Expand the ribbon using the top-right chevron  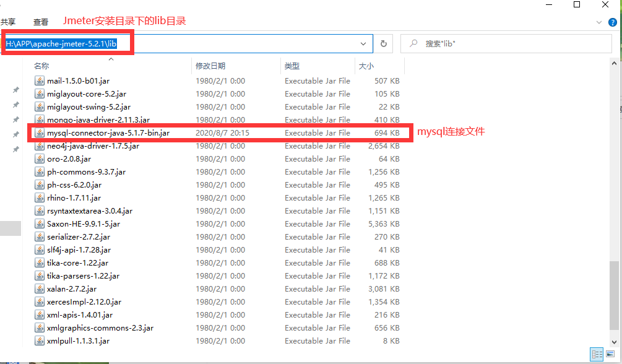(598, 22)
